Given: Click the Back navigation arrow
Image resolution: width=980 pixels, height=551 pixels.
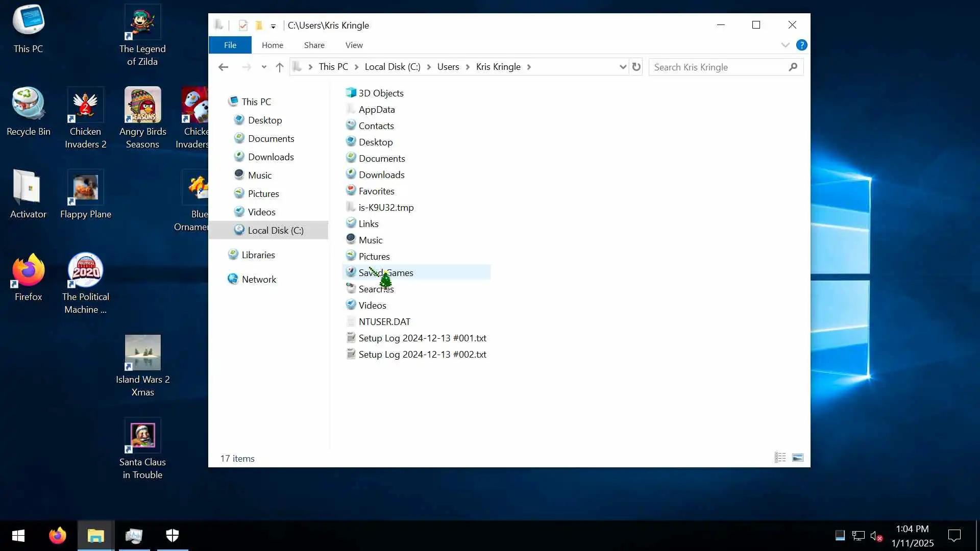Looking at the screenshot, I should pyautogui.click(x=223, y=67).
